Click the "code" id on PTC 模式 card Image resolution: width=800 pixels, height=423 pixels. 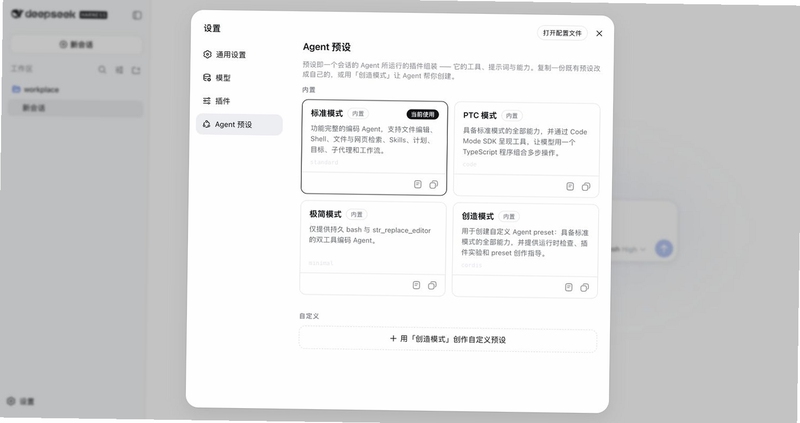click(469, 164)
